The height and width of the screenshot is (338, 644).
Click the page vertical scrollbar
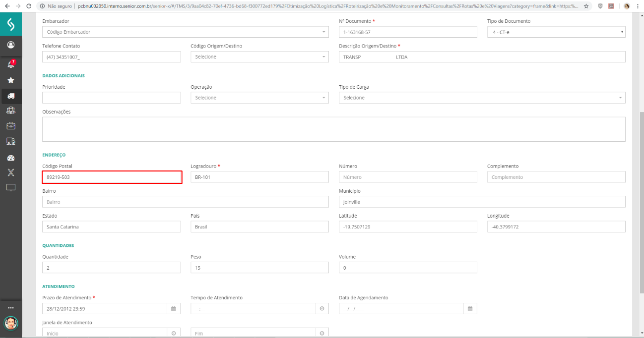(x=641, y=198)
